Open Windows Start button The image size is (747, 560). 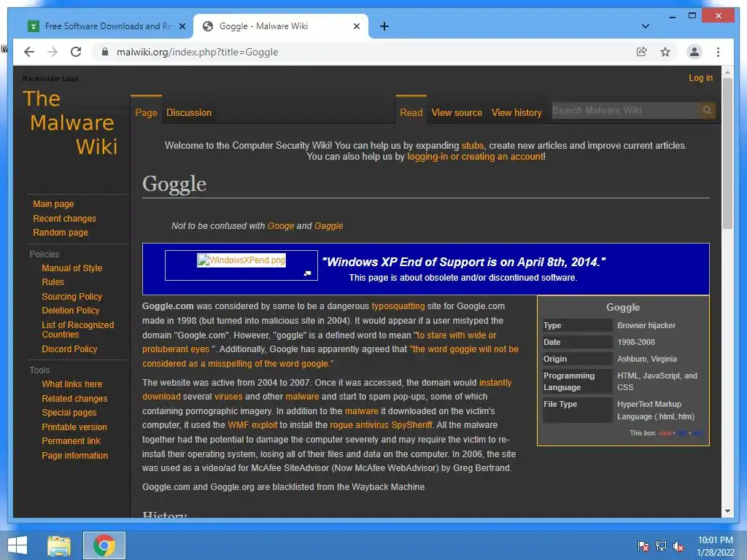coord(18,545)
